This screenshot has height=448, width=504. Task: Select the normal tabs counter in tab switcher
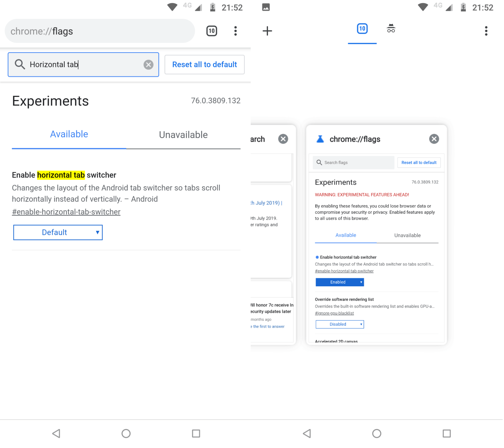click(362, 29)
